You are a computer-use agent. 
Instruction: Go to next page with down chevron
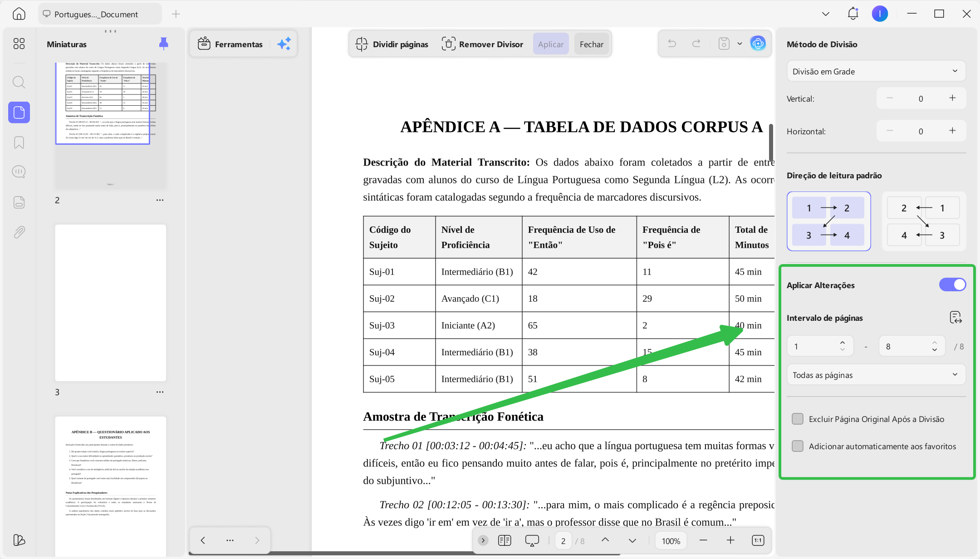632,540
